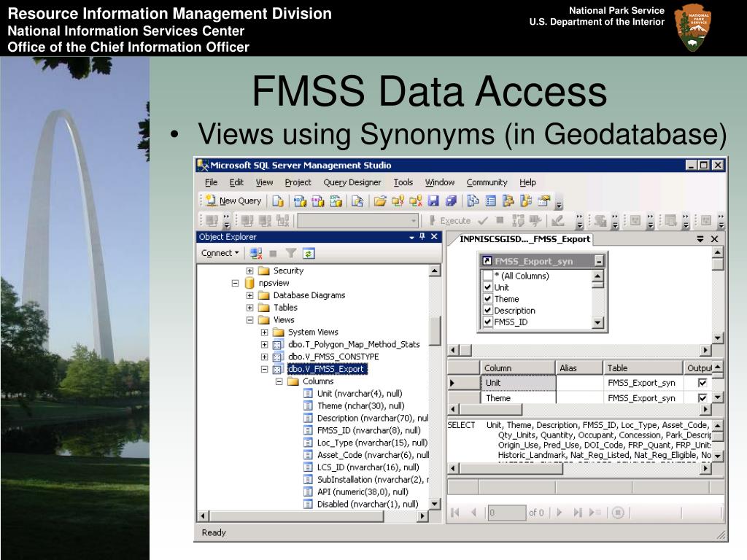Open the Properties Window toolbar icon
Screen dimensions: 747x560
pos(543,201)
